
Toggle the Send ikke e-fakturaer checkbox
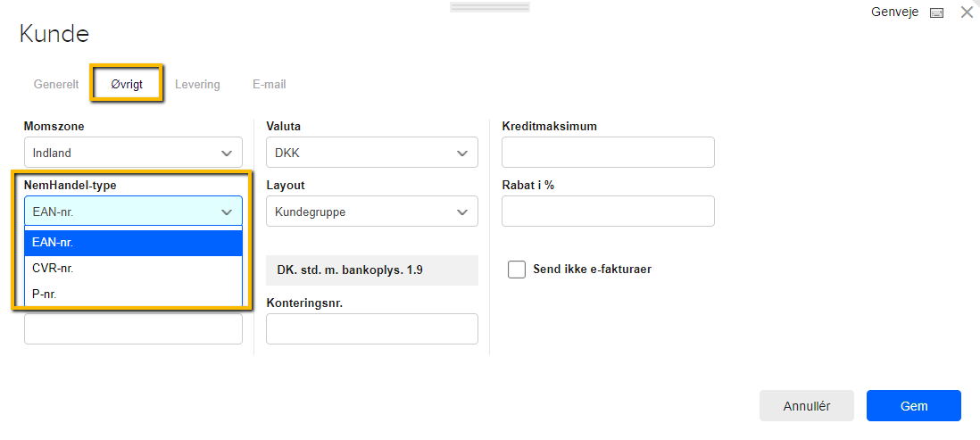[517, 270]
